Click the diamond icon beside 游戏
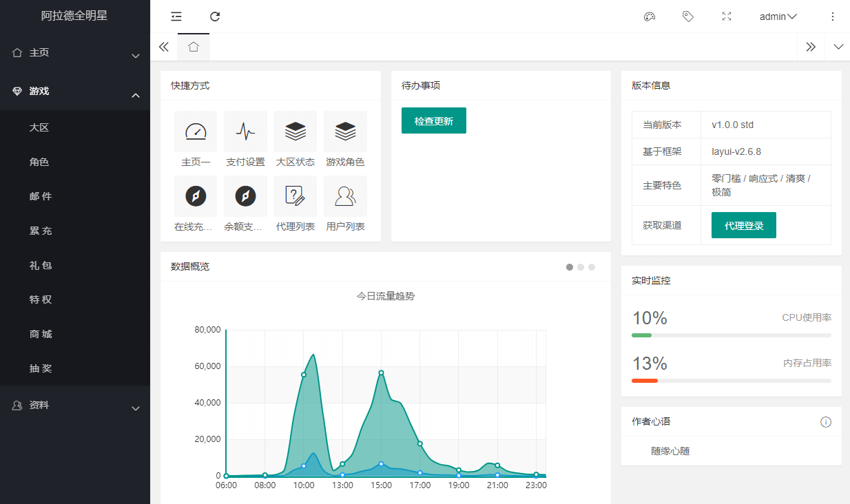Image resolution: width=850 pixels, height=504 pixels. coord(17,91)
